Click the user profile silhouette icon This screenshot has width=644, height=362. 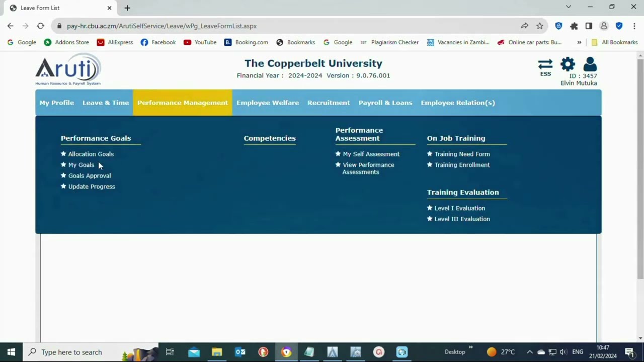click(590, 64)
